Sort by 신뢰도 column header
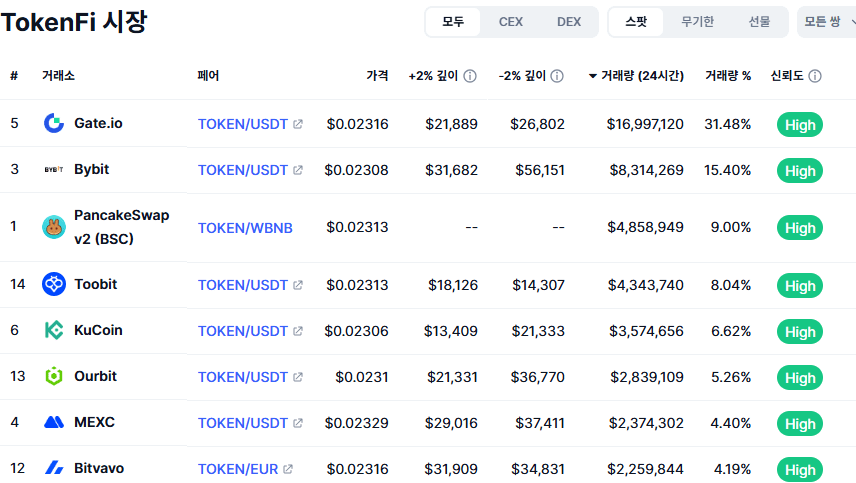Viewport: 856px width, 483px height. point(787,76)
